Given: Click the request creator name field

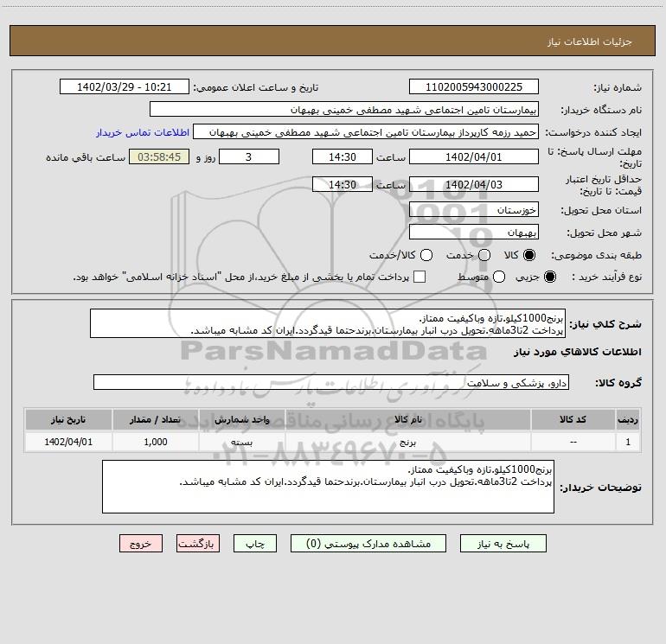Looking at the screenshot, I should (x=366, y=131).
